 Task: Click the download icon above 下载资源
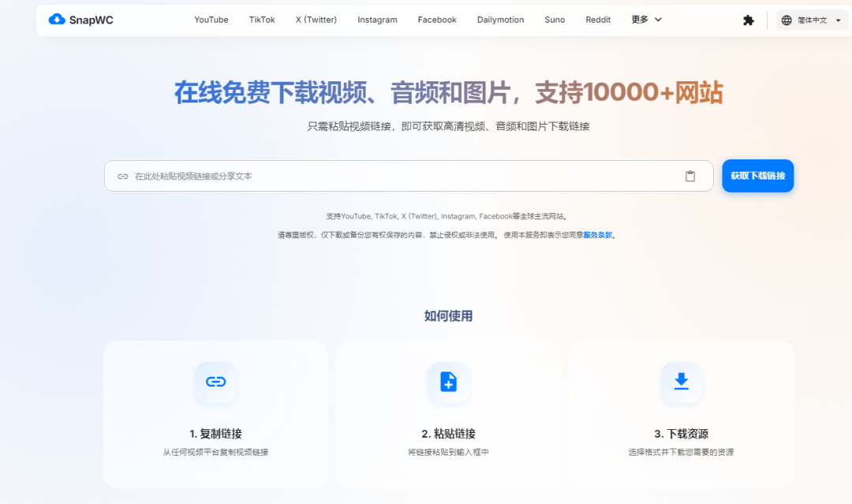pos(681,383)
